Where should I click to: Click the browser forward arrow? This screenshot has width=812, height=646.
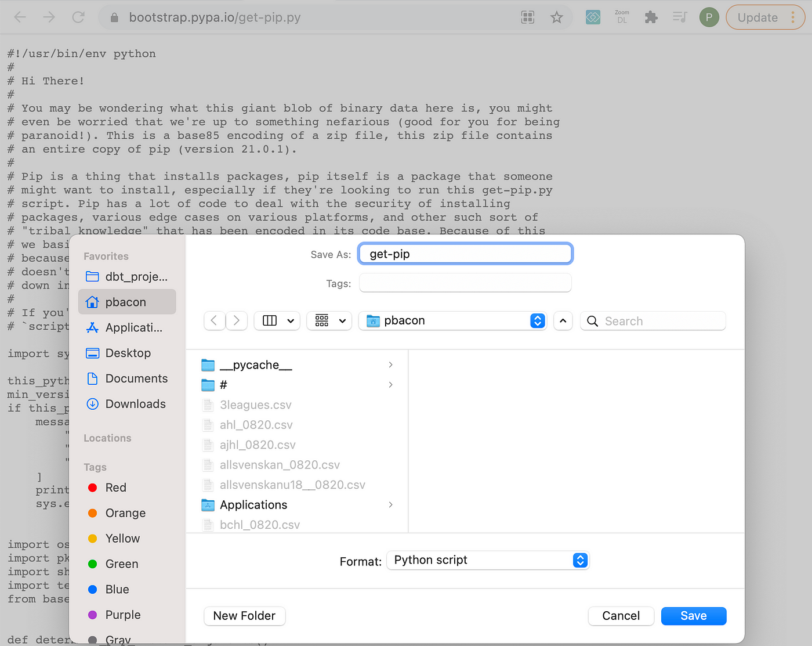pyautogui.click(x=49, y=17)
